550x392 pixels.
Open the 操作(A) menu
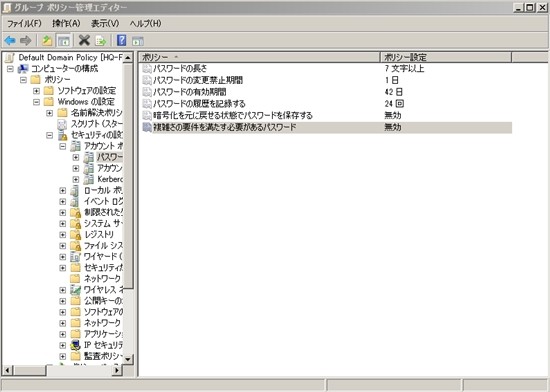pos(66,23)
